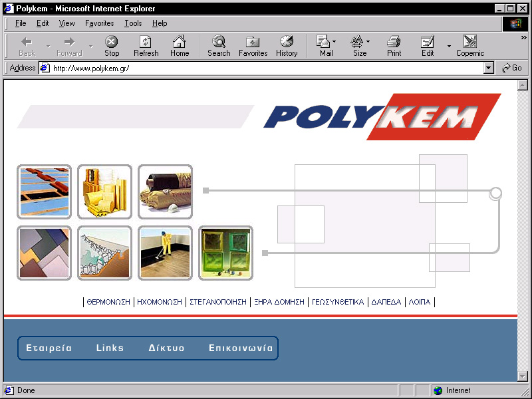Click the scrollbar down arrow
Viewport: 532px width, 399px height.
[523, 376]
